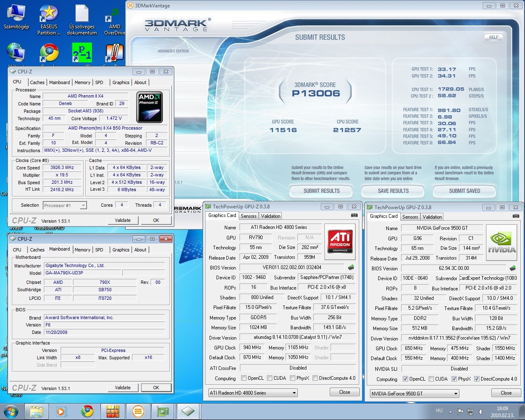Click the SUBMIT SAVED button in 3DMark Vantage
The height and width of the screenshot is (420, 525).
(464, 191)
